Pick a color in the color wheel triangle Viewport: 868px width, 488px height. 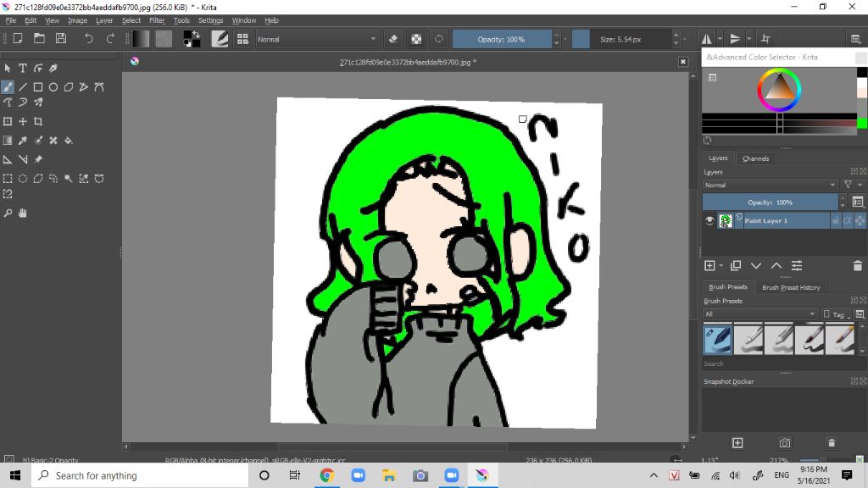click(779, 88)
